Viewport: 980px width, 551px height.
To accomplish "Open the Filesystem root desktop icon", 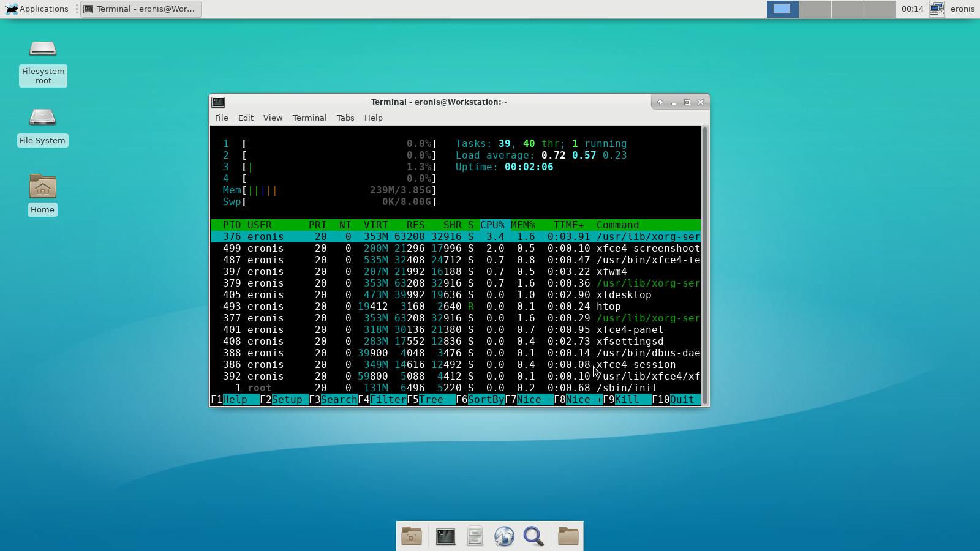I will coord(43,62).
